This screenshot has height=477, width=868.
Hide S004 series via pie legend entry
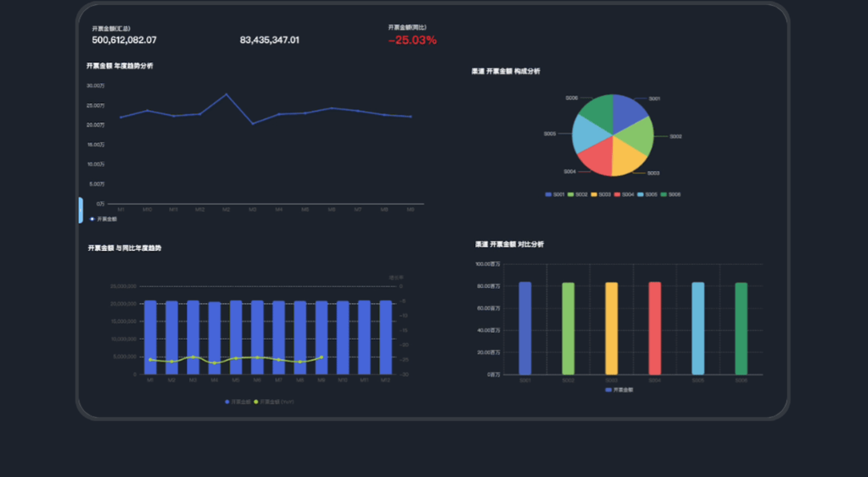[624, 195]
